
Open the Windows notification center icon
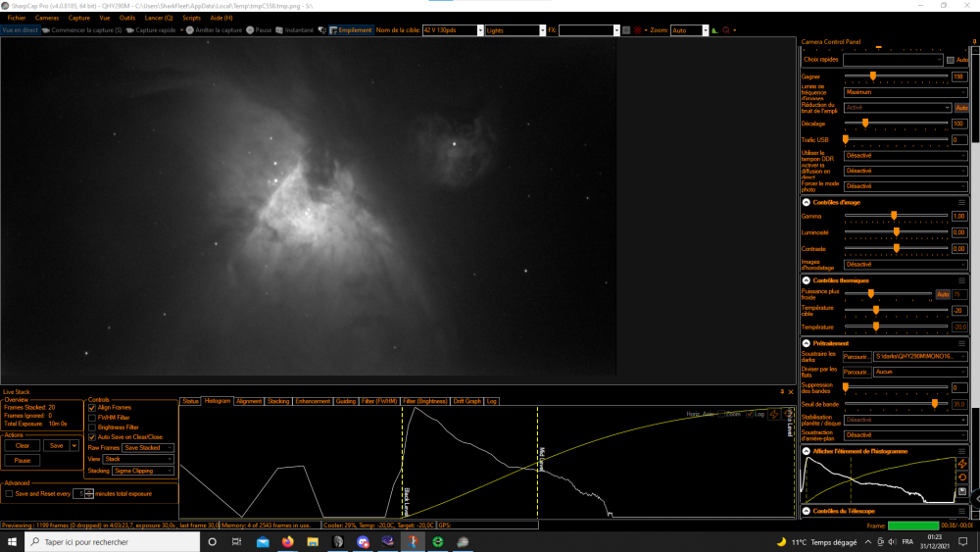(x=963, y=542)
